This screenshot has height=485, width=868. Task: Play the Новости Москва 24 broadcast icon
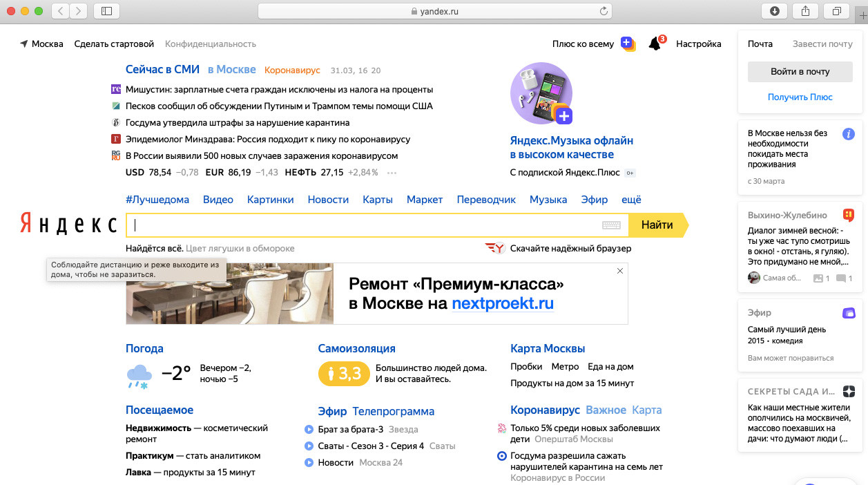(309, 463)
